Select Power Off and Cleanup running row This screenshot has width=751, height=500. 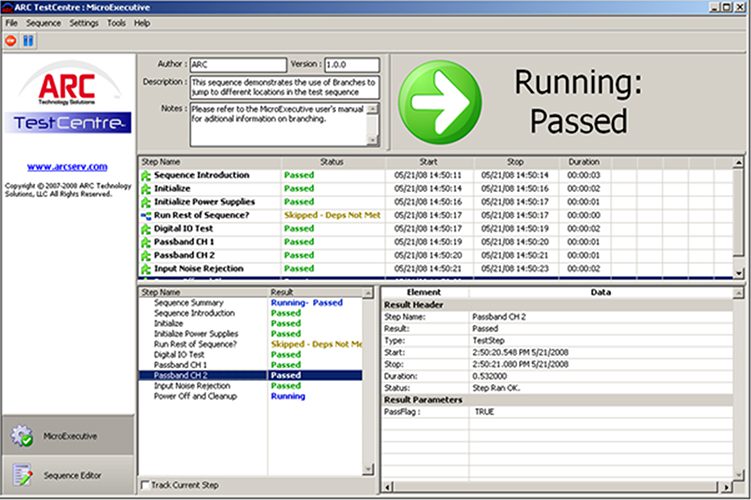coord(250,396)
